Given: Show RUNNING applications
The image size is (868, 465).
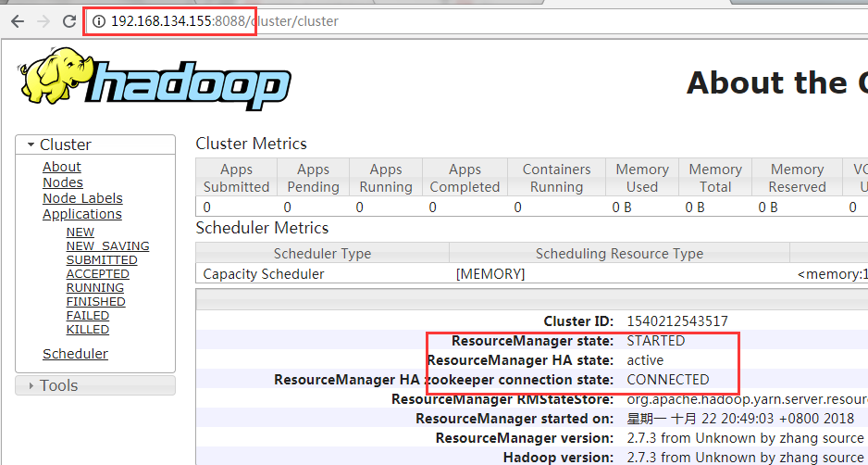Looking at the screenshot, I should [x=95, y=288].
